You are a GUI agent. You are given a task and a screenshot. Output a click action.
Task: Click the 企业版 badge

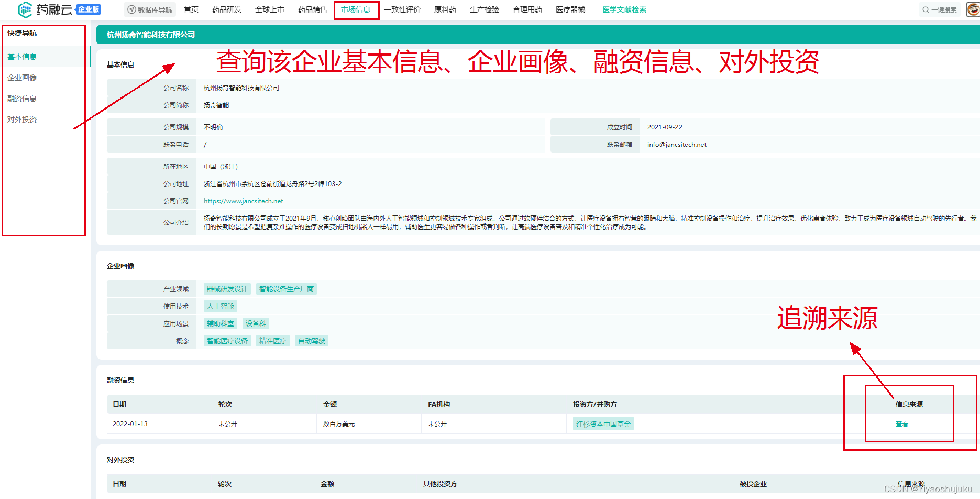(x=89, y=9)
